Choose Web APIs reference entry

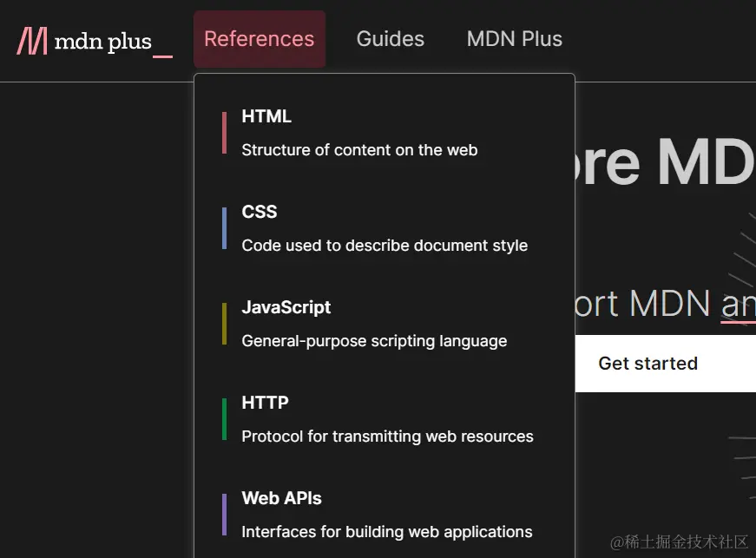pyautogui.click(x=281, y=498)
